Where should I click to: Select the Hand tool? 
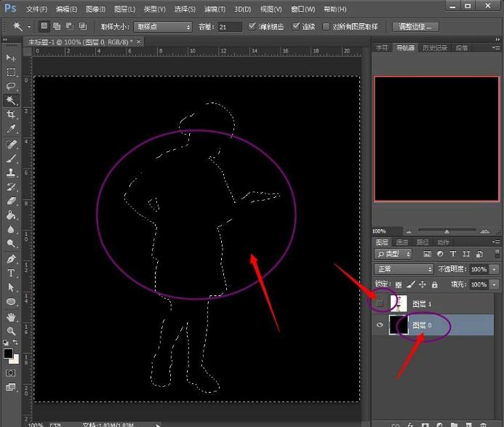point(11,316)
